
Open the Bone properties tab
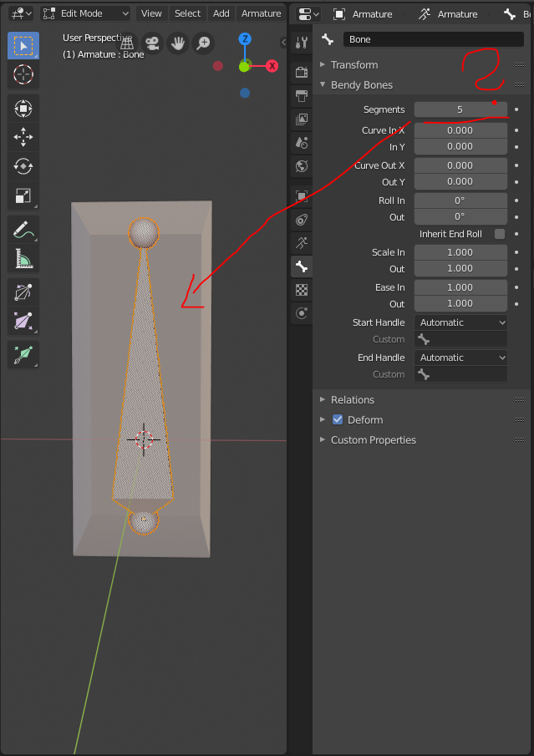click(302, 266)
